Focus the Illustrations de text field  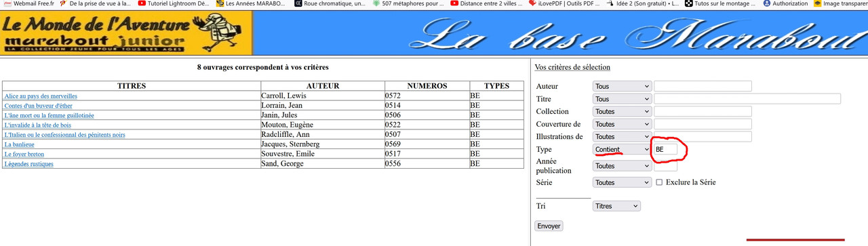coord(703,137)
